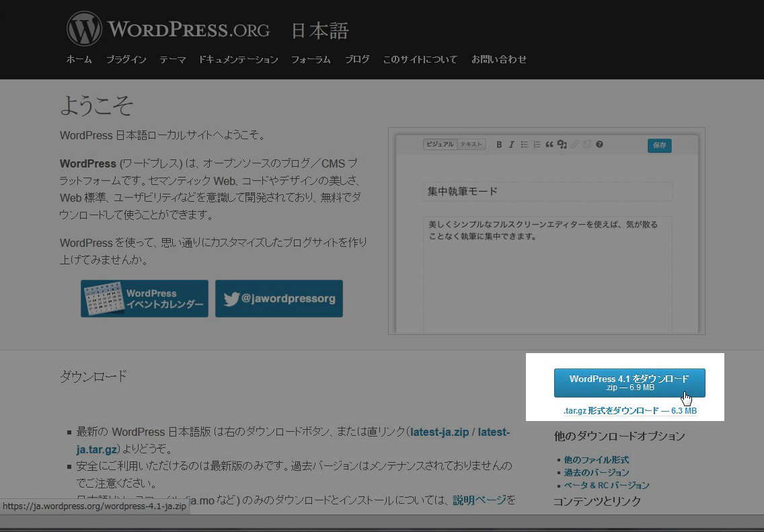Click the @jawordpressorg Twitter banner

coord(278,299)
